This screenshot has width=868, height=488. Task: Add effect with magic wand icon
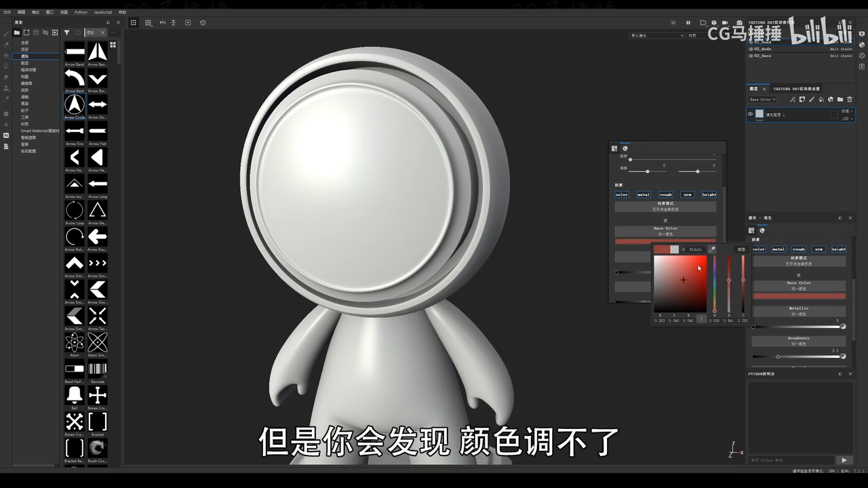pos(793,100)
